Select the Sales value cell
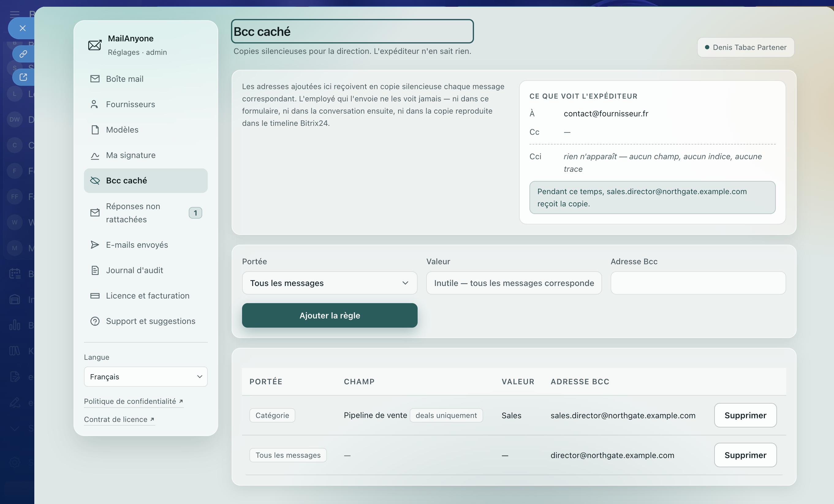 tap(511, 416)
